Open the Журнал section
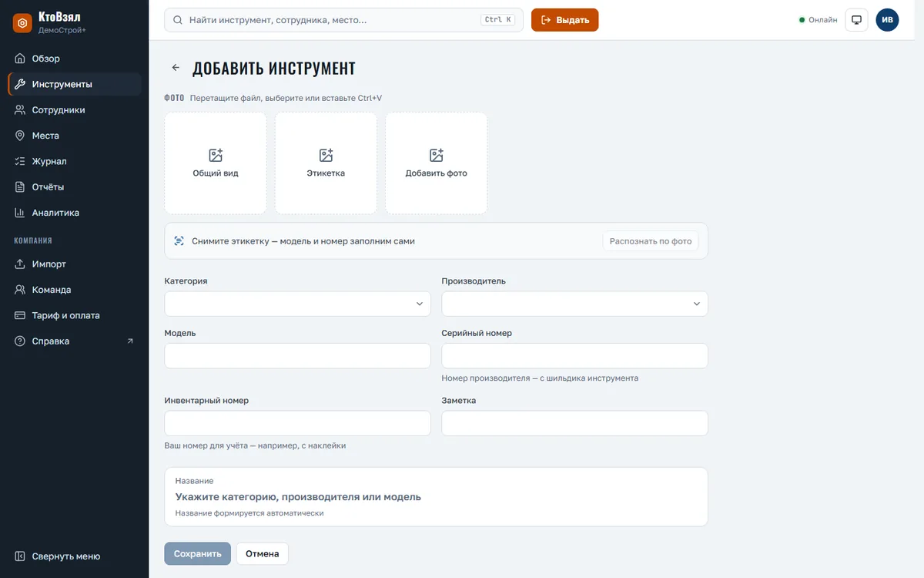The image size is (924, 578). pyautogui.click(x=75, y=161)
